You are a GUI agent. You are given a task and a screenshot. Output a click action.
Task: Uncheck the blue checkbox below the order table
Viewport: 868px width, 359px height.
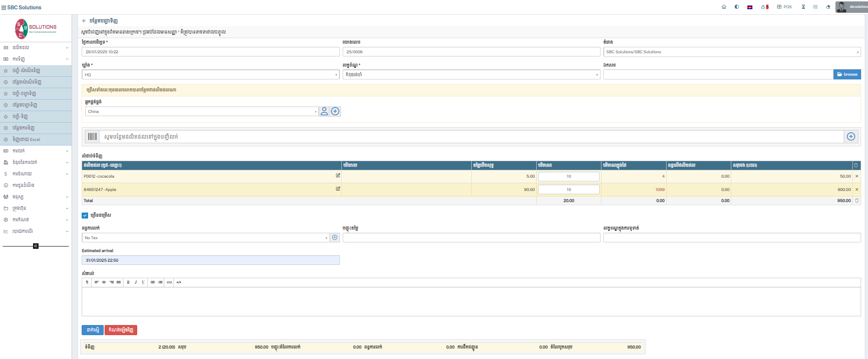tap(85, 215)
